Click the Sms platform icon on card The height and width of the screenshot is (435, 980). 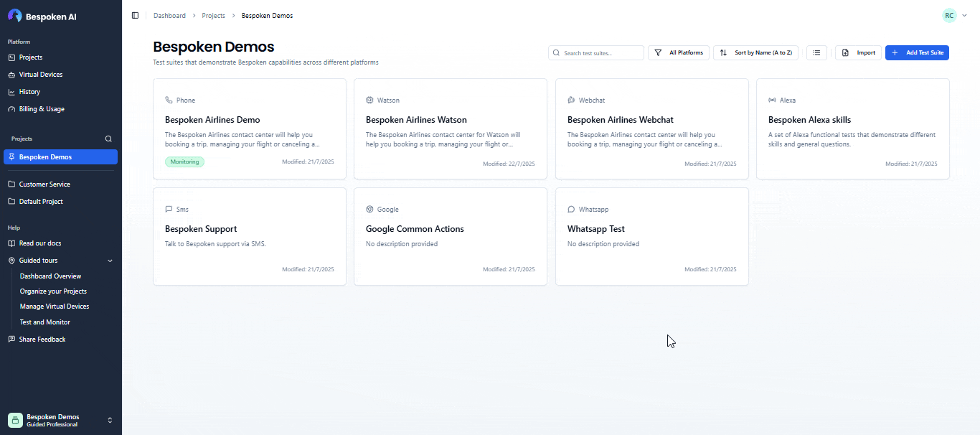(169, 210)
